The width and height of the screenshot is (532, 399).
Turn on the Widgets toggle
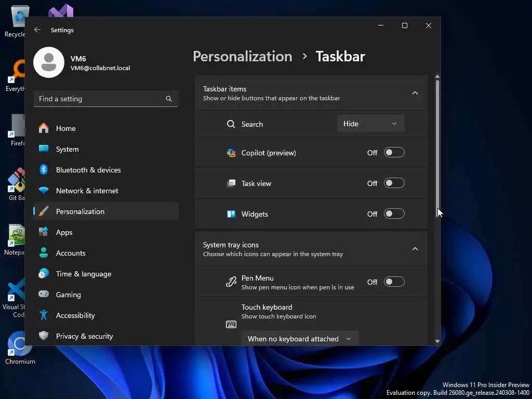(x=394, y=214)
